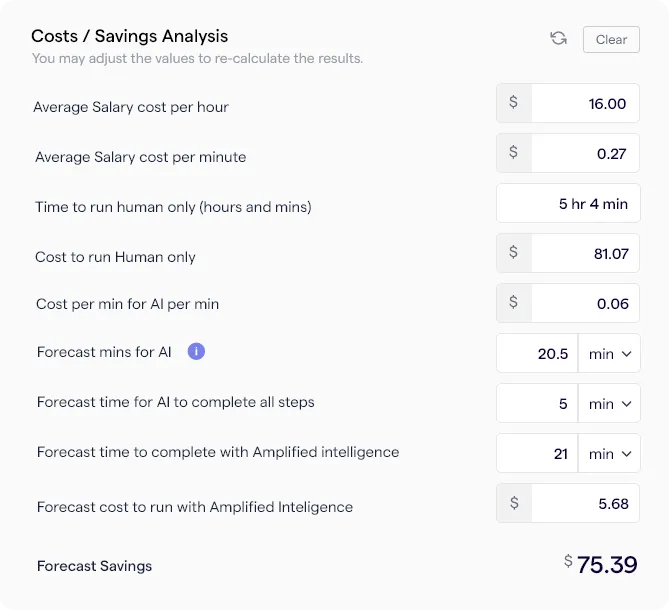Click the Costs / Savings Analysis heading
669x610 pixels.
click(130, 36)
